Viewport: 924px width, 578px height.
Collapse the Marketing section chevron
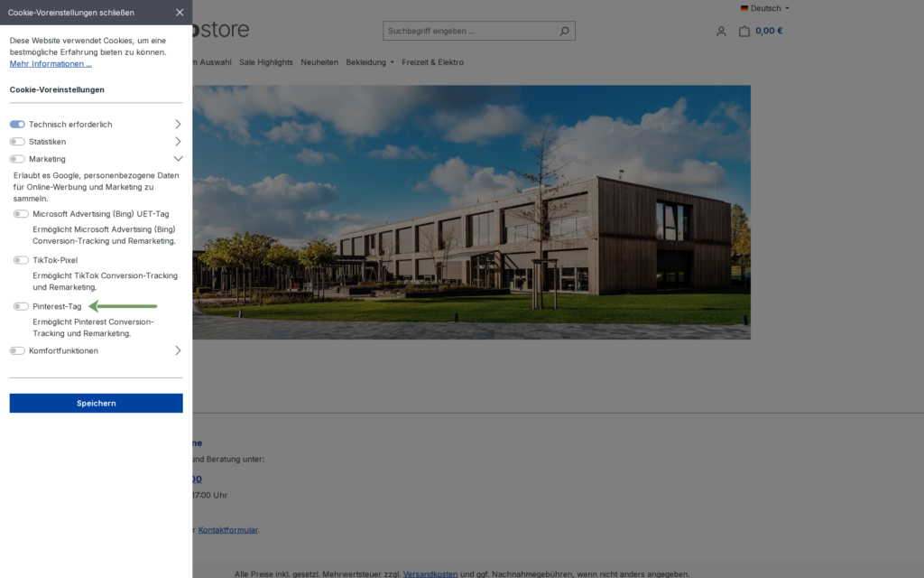point(178,159)
